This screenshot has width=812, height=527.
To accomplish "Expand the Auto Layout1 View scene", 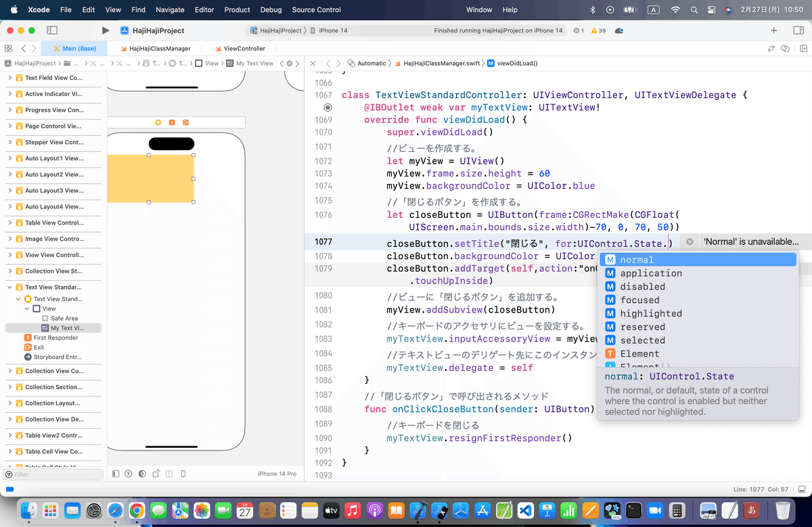I will (x=10, y=158).
